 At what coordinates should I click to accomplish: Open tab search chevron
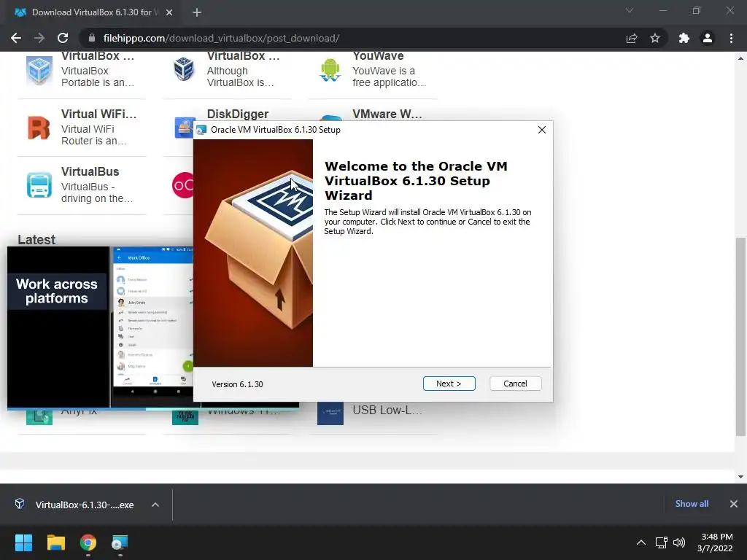tap(630, 10)
